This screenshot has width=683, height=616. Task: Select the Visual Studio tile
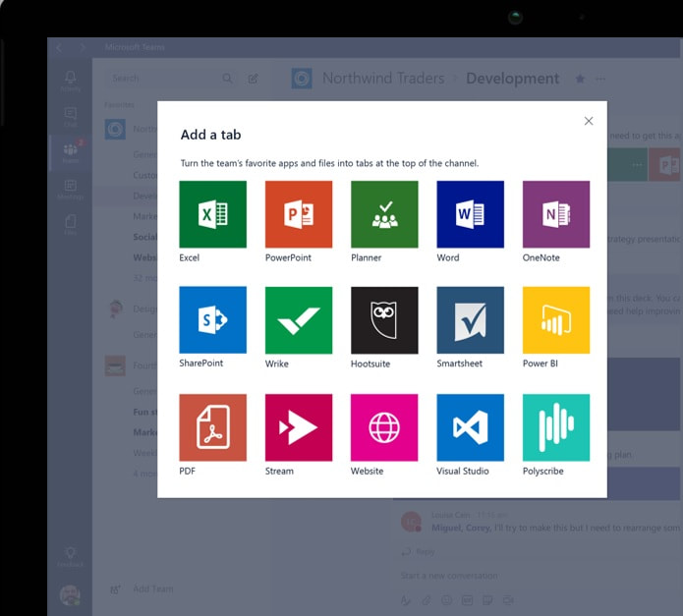[470, 427]
